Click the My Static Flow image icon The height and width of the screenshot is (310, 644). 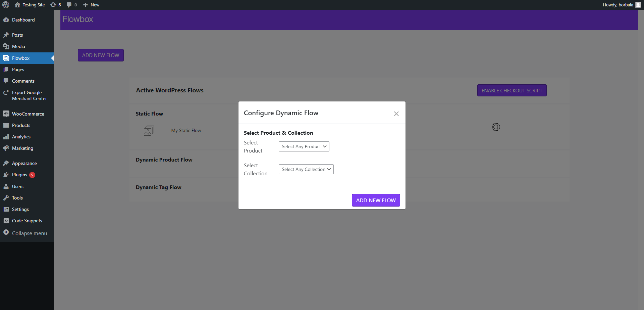(149, 131)
